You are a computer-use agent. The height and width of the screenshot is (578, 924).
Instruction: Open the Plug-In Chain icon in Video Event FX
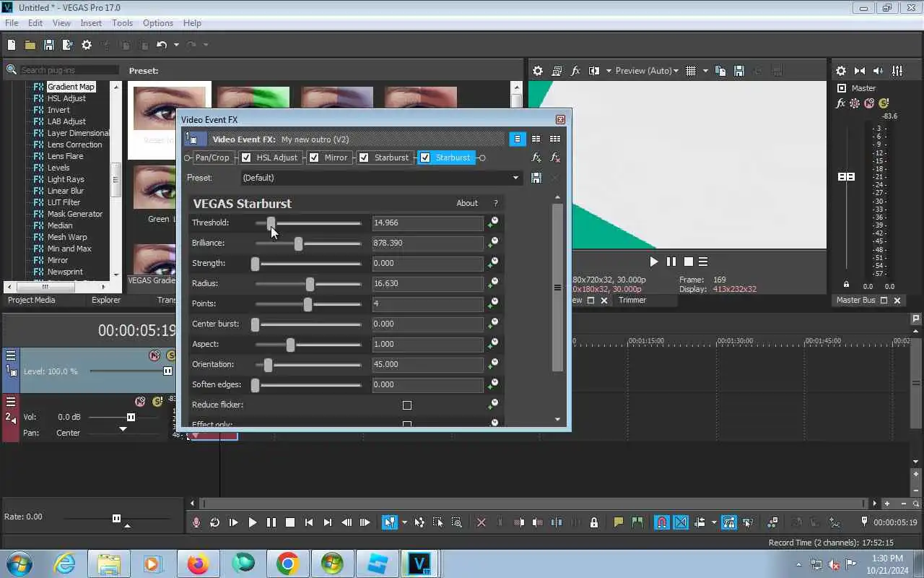point(536,158)
